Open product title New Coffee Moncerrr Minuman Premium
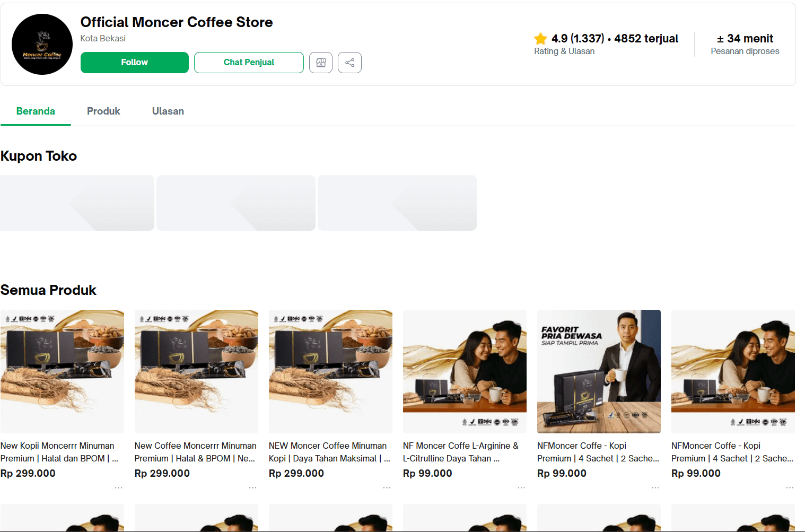The image size is (805, 532). pos(195,452)
